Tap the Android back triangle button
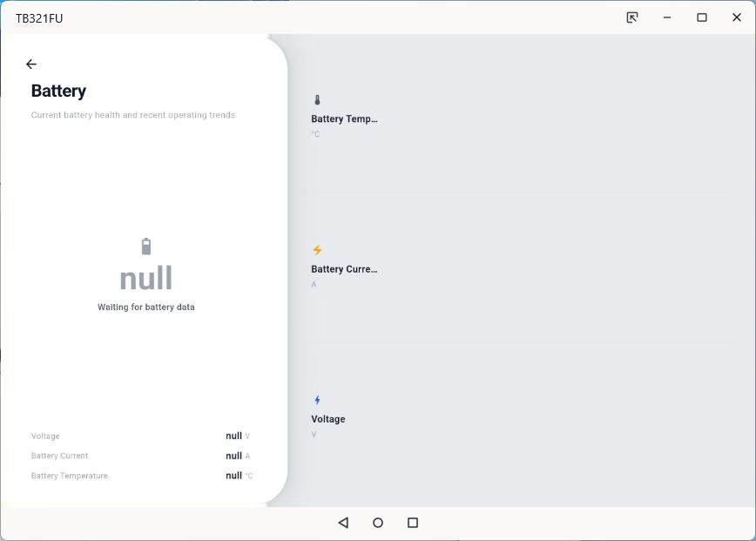The height and width of the screenshot is (541, 756). 343,523
